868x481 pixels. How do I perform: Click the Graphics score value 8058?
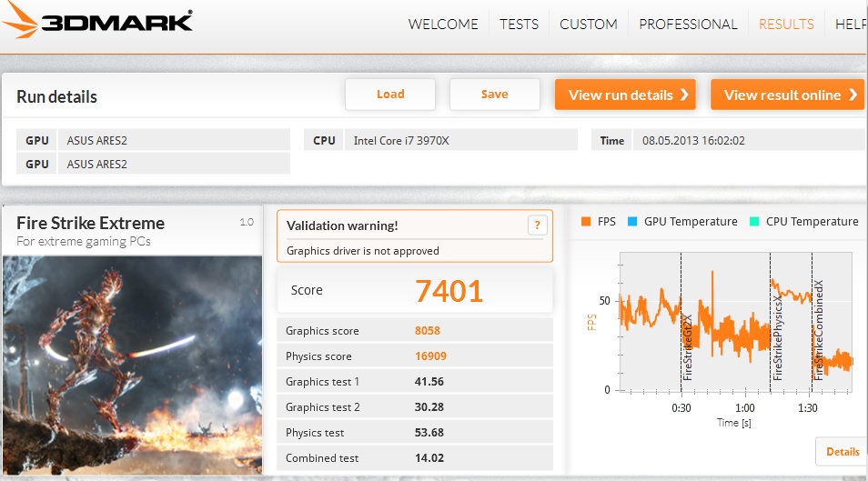[x=428, y=330]
